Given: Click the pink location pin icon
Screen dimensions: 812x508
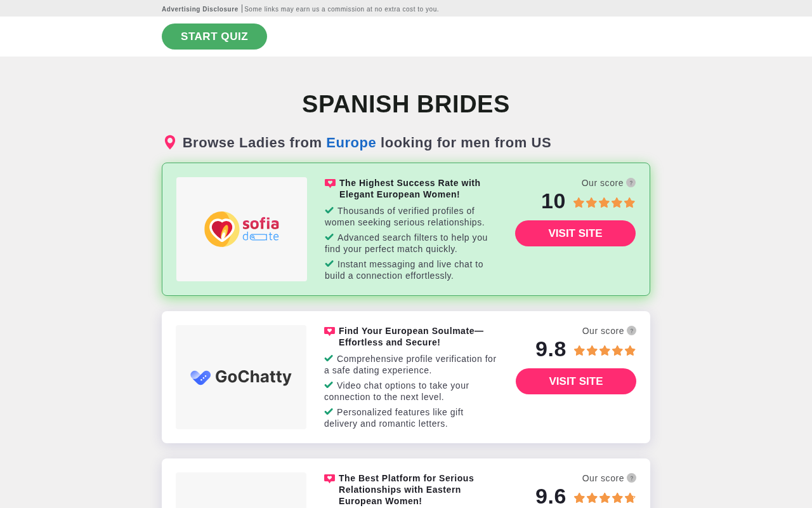Looking at the screenshot, I should point(170,142).
